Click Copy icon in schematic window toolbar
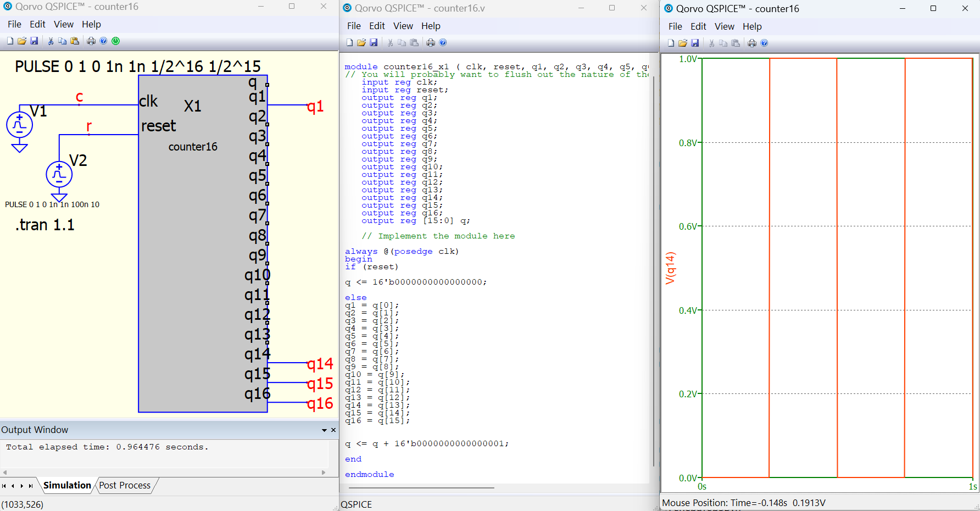 [x=63, y=41]
